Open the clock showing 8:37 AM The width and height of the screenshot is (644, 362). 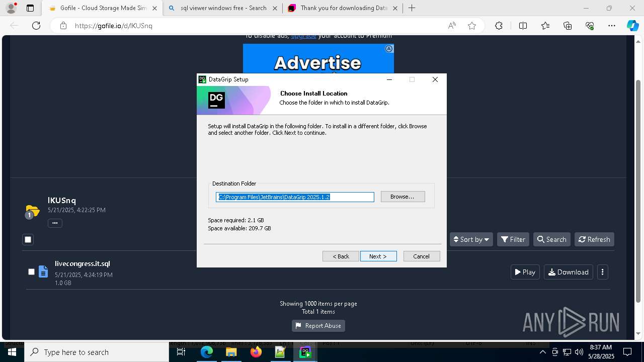coord(600,352)
